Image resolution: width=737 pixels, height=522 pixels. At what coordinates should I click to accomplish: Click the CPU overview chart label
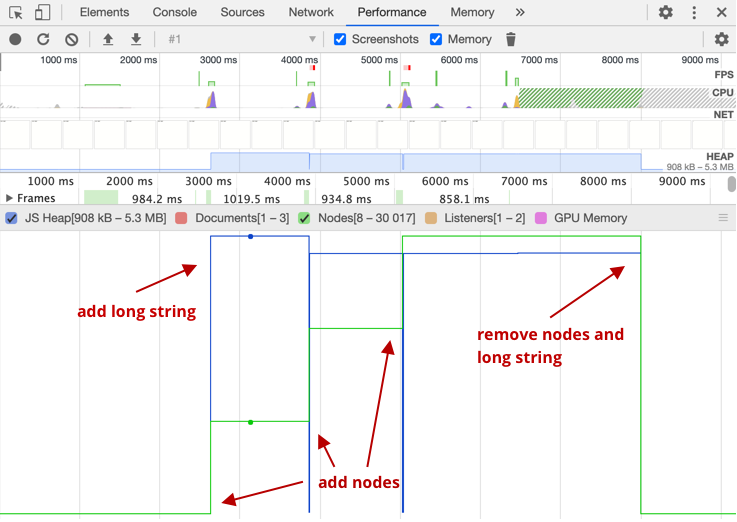point(722,92)
